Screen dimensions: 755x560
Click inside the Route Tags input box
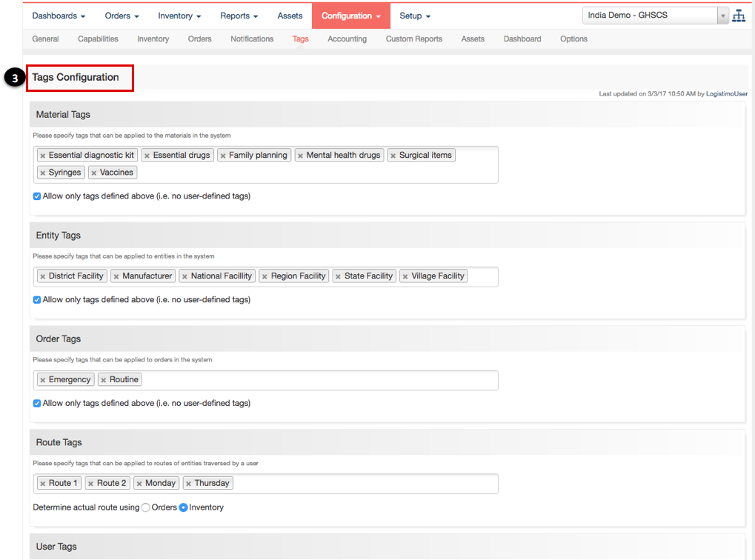coord(266,484)
